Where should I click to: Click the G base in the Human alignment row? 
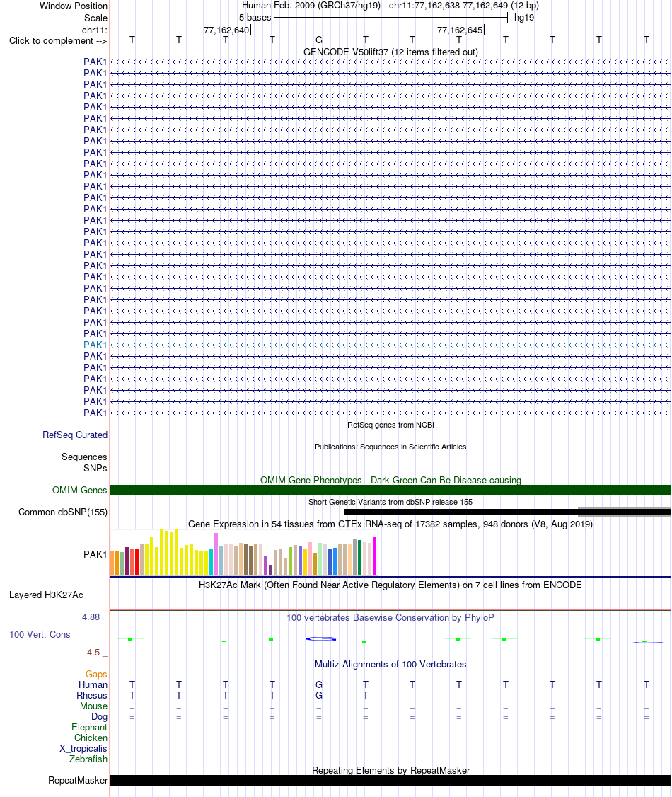tap(319, 684)
